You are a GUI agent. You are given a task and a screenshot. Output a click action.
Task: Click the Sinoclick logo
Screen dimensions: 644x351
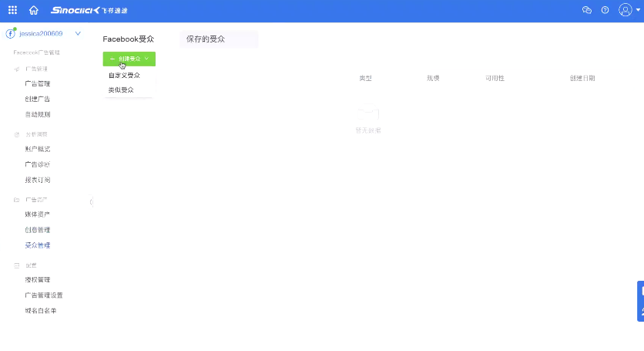point(89,10)
